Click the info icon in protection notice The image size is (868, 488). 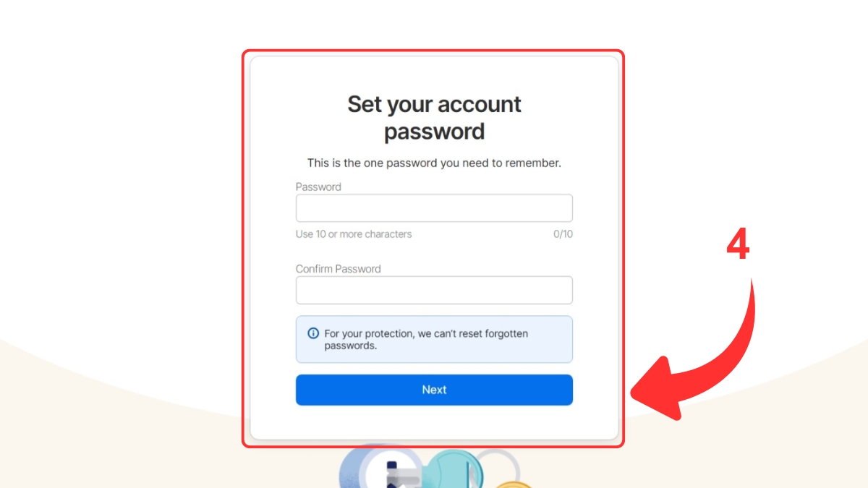(x=313, y=333)
